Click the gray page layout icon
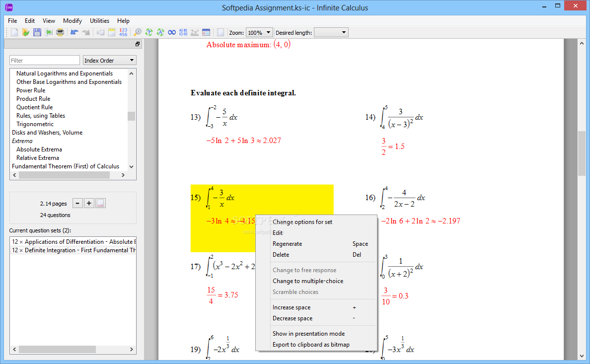This screenshot has width=590, height=364. pyautogui.click(x=100, y=32)
